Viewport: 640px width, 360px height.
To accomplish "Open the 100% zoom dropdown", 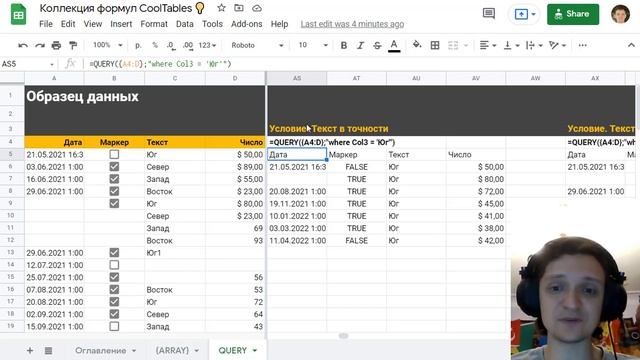I will [x=107, y=45].
